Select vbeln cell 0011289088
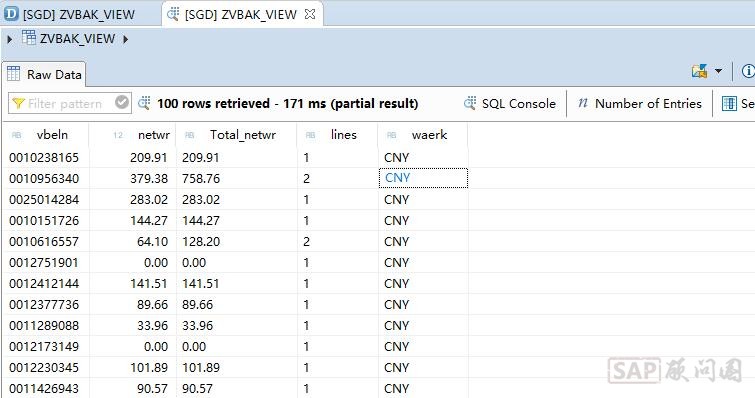 pyautogui.click(x=44, y=326)
